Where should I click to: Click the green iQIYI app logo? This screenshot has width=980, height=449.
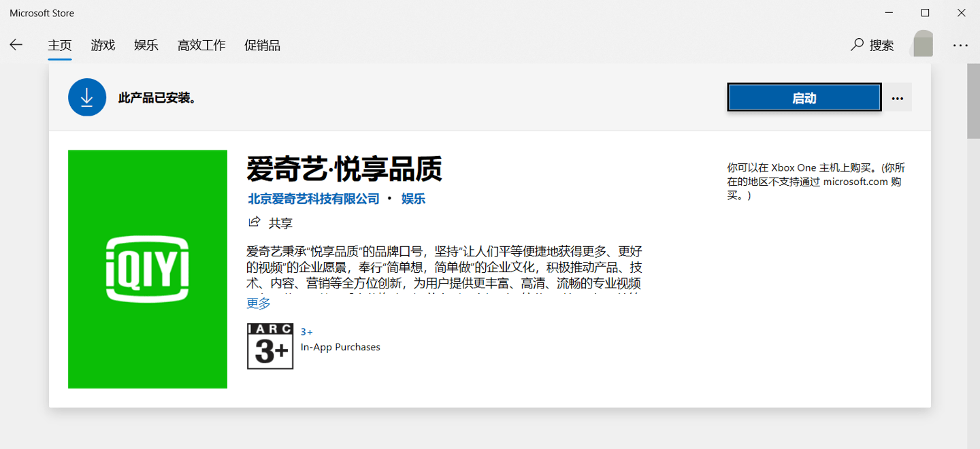[148, 269]
